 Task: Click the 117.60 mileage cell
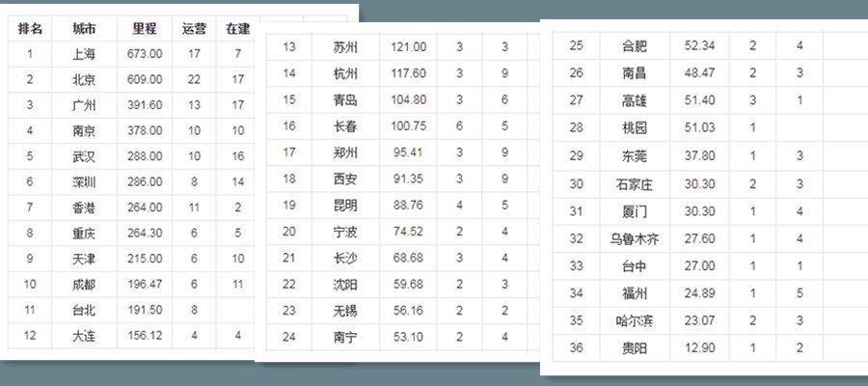(x=408, y=73)
